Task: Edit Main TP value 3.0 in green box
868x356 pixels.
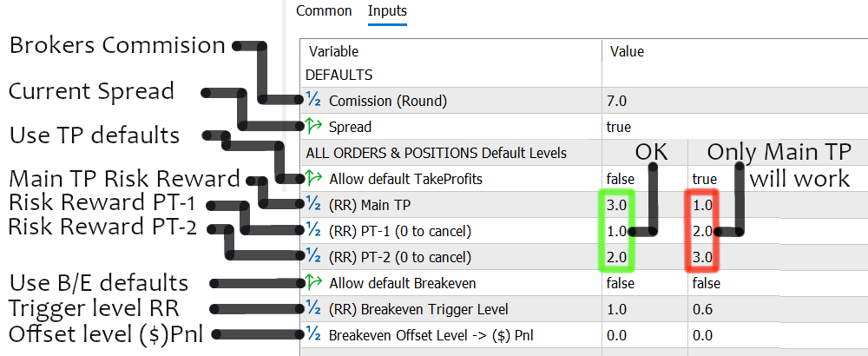Action: 619,205
